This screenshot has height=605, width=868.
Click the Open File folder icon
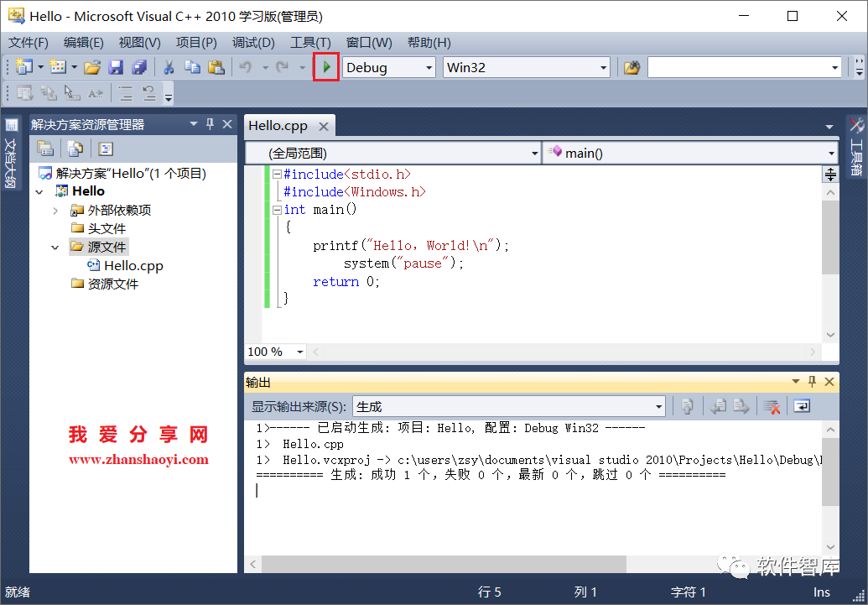tap(92, 68)
